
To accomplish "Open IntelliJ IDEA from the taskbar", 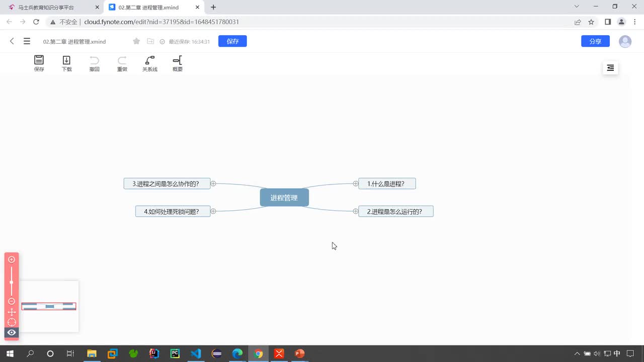I will tap(154, 353).
